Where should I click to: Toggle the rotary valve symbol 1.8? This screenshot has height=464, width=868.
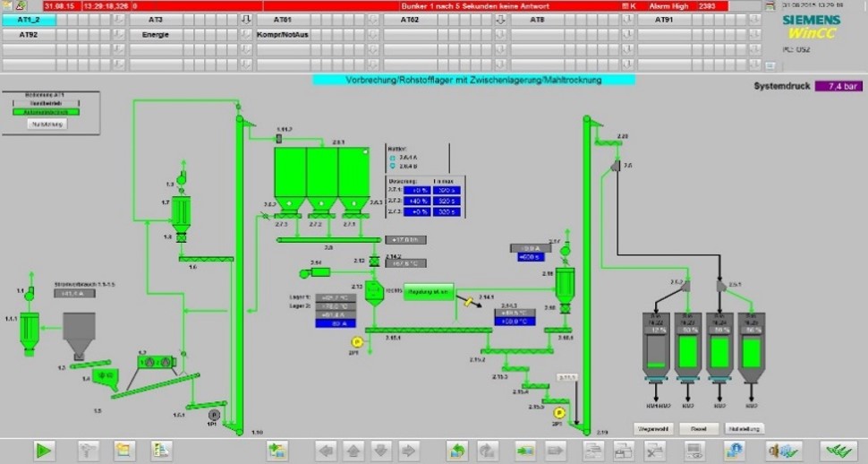click(x=181, y=237)
